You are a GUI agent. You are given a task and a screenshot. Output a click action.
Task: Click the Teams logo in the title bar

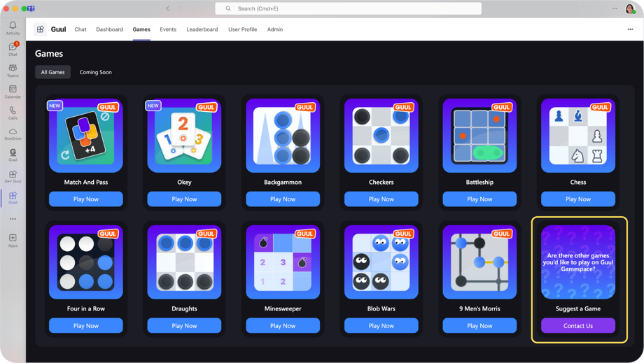pos(31,8)
